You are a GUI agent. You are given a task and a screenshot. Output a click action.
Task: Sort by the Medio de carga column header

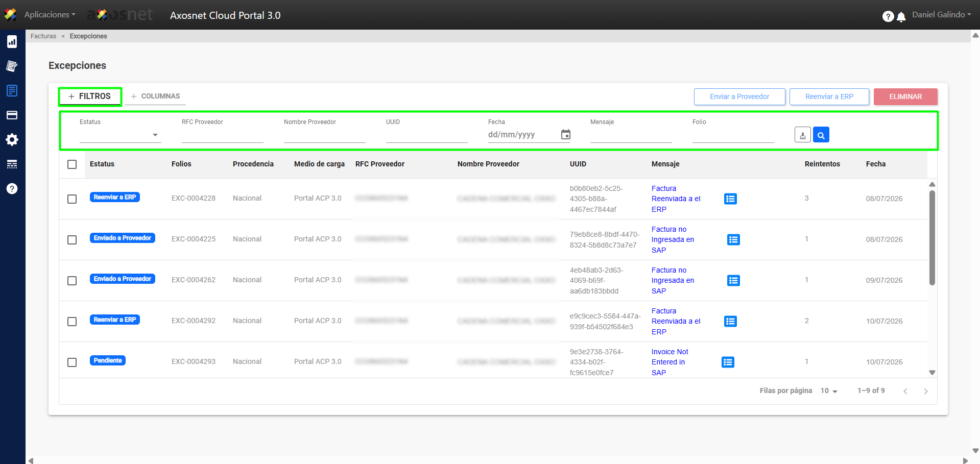click(x=319, y=164)
